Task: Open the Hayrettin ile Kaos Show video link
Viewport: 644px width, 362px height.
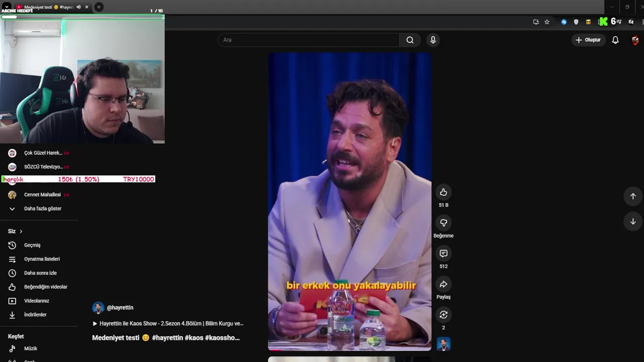Action: coord(168,324)
